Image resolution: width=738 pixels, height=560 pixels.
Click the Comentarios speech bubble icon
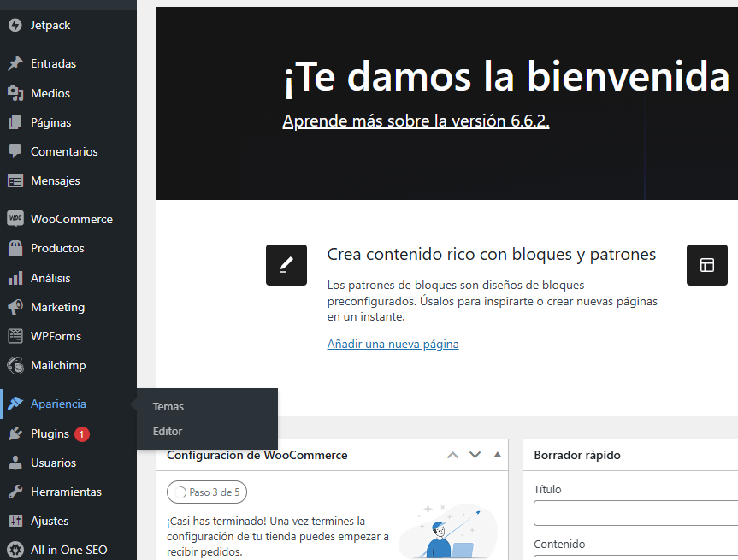(15, 151)
